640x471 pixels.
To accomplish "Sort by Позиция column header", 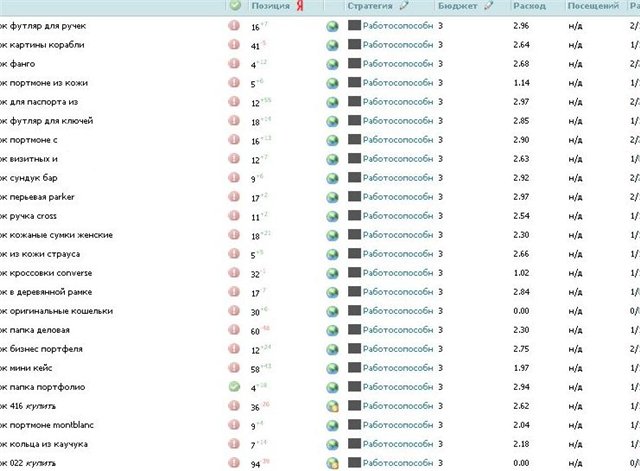I will [x=271, y=6].
